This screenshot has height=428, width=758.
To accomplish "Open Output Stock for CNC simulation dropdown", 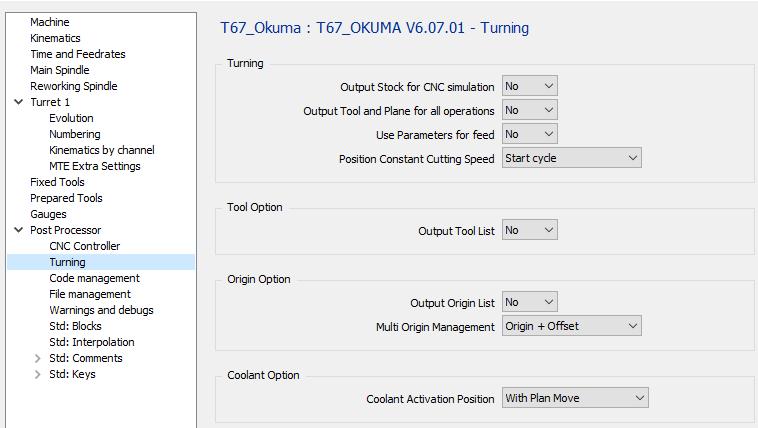I will click(529, 86).
